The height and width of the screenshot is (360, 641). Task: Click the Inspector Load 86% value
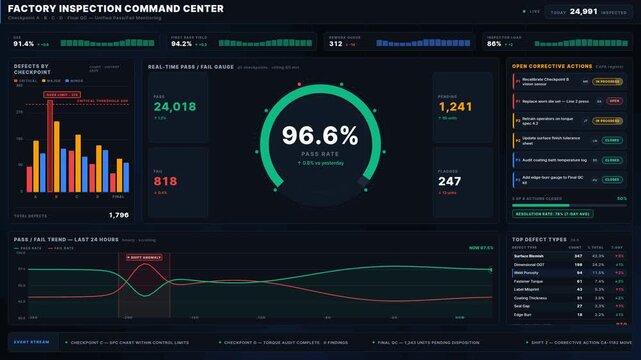(494, 44)
